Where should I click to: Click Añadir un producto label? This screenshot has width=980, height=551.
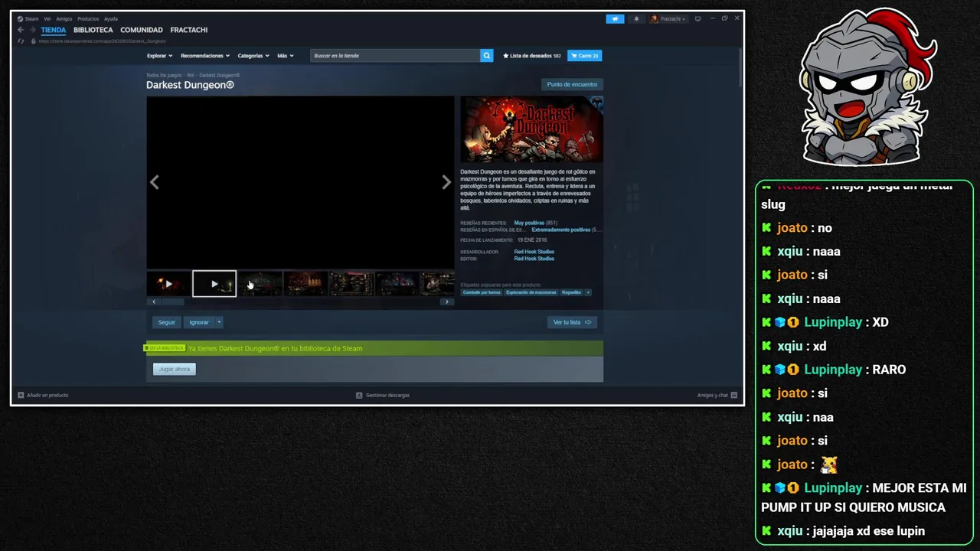click(47, 395)
